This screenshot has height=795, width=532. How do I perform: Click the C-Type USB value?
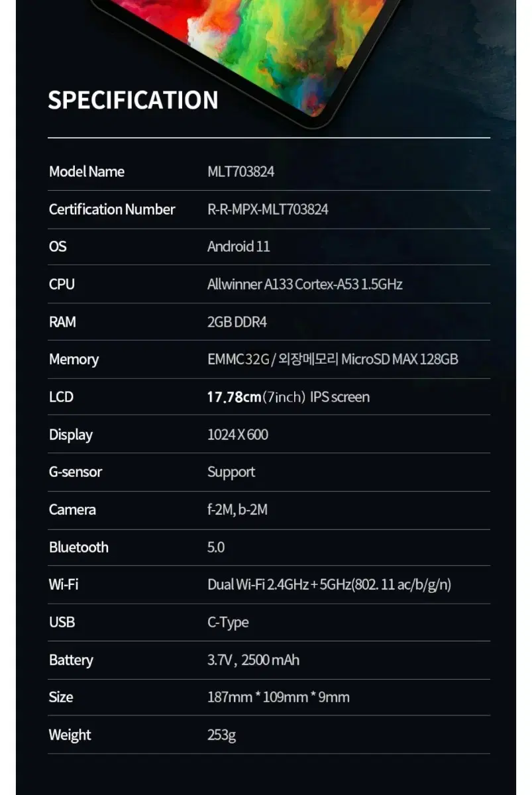(229, 623)
